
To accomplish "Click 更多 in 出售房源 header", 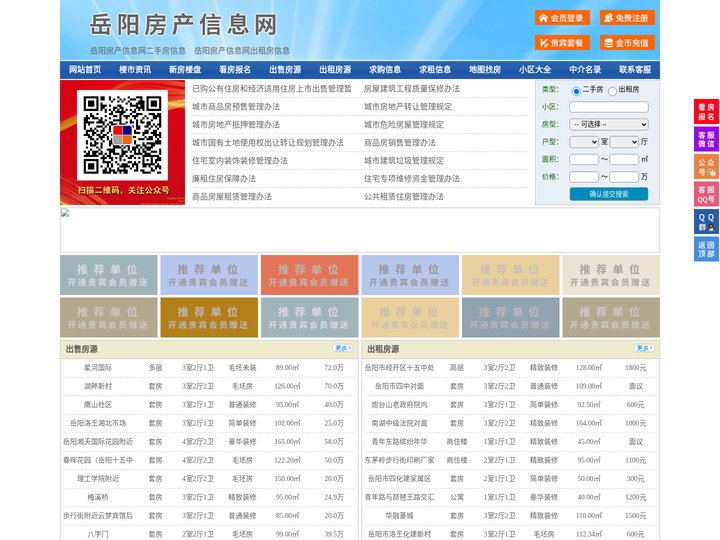I will pos(343,349).
